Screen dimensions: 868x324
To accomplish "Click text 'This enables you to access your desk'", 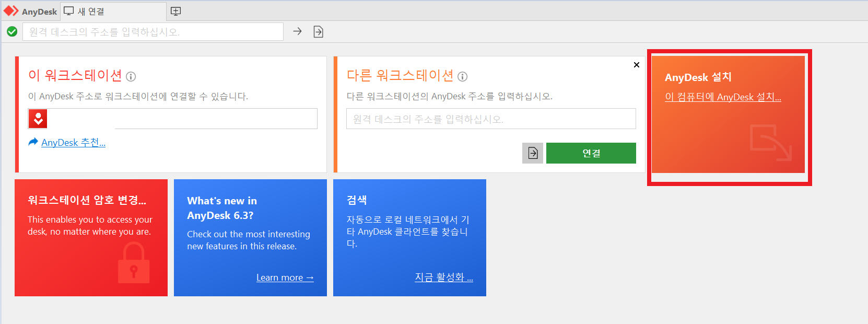I will click(x=90, y=225).
